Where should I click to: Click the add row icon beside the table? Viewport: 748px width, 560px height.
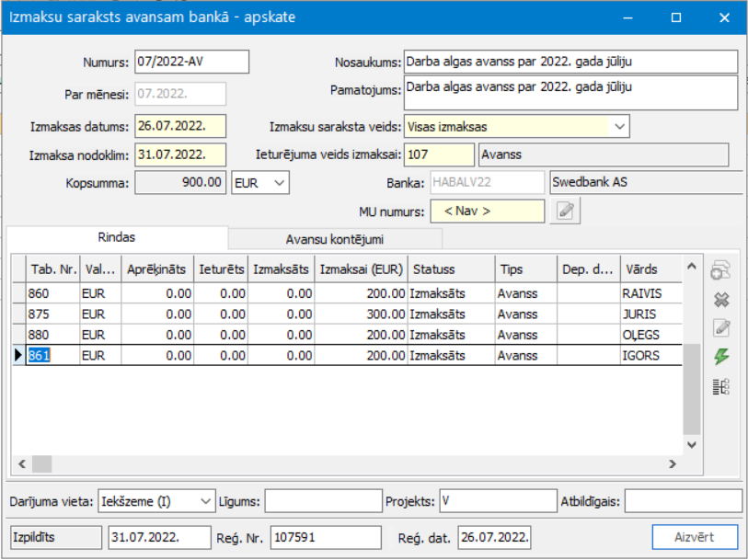point(720,270)
